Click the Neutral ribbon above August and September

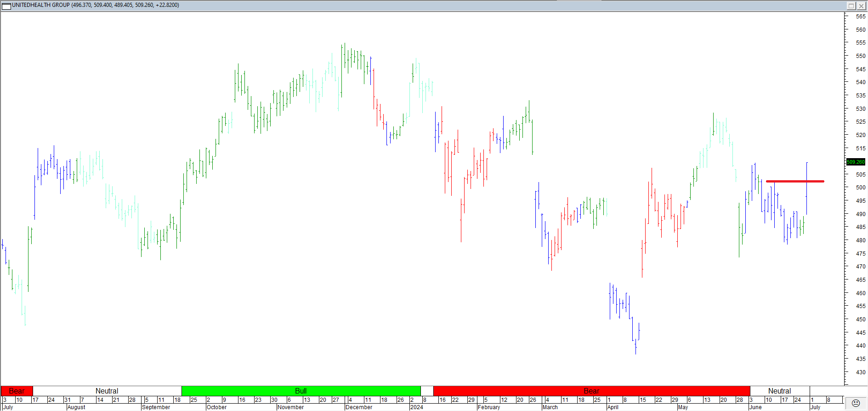coord(107,391)
